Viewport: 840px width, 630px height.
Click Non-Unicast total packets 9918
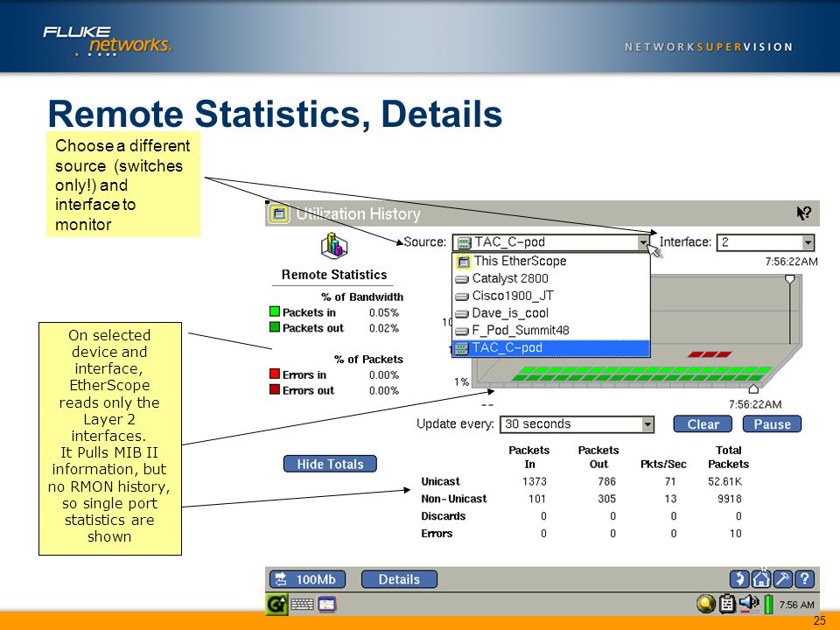[730, 499]
